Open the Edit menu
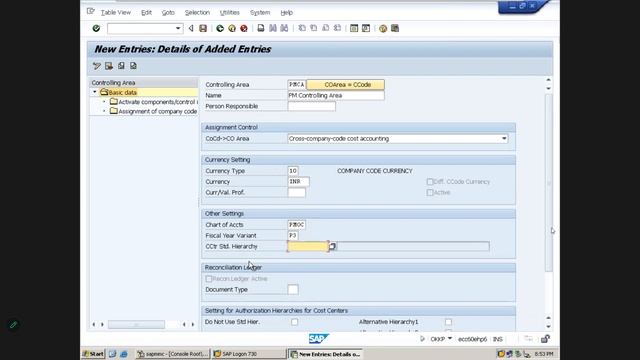The width and height of the screenshot is (640, 360). coord(147,13)
